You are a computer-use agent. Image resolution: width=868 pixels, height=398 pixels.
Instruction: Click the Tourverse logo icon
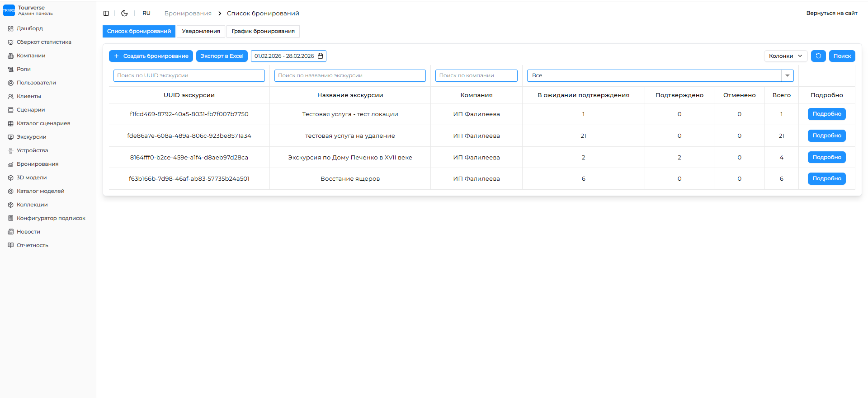click(x=9, y=10)
